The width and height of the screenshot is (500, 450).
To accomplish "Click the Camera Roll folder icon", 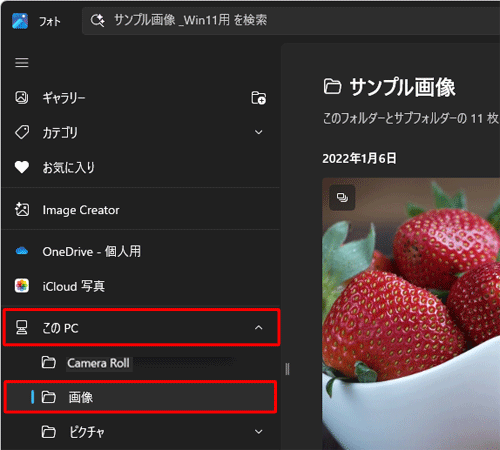I will click(48, 362).
